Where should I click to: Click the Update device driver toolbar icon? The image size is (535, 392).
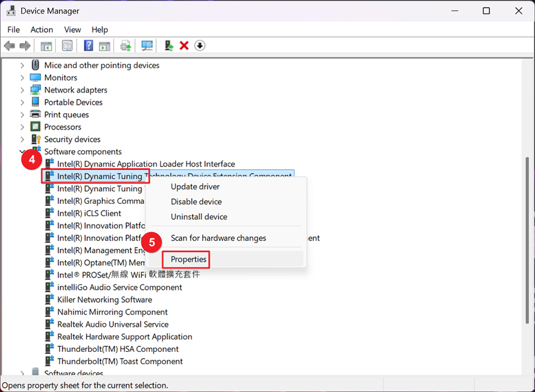coord(125,46)
